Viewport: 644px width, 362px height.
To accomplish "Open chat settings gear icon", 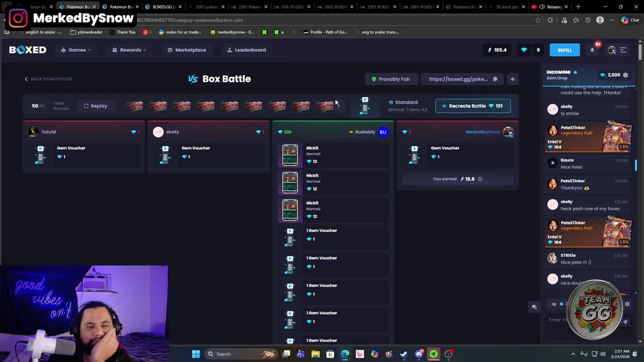I will 627,304.
